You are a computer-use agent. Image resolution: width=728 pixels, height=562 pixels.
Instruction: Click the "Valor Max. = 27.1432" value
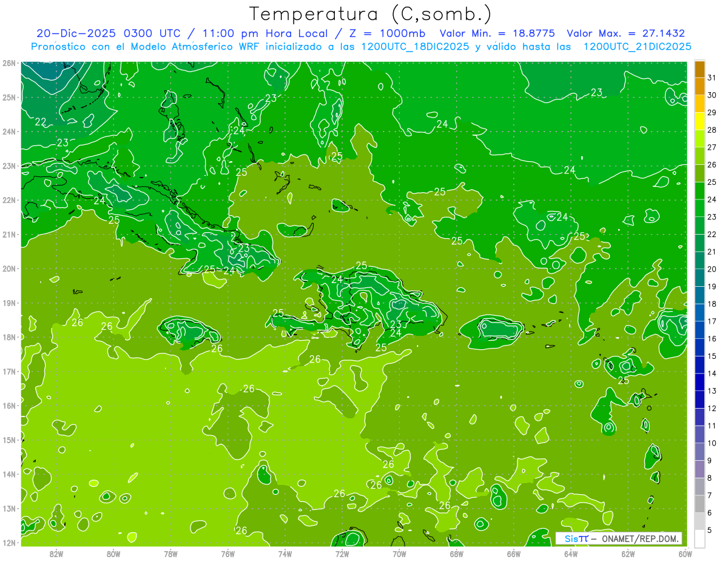625,33
